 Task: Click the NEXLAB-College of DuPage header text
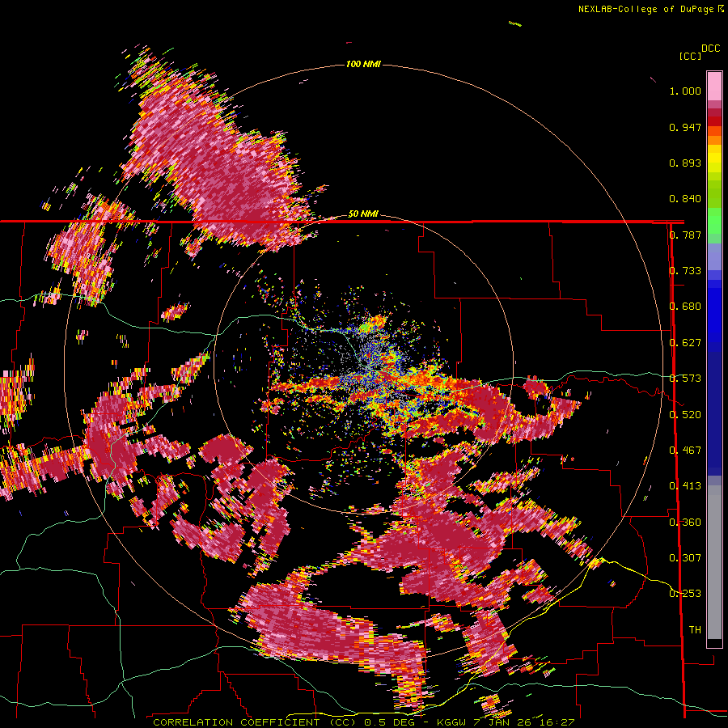(647, 9)
